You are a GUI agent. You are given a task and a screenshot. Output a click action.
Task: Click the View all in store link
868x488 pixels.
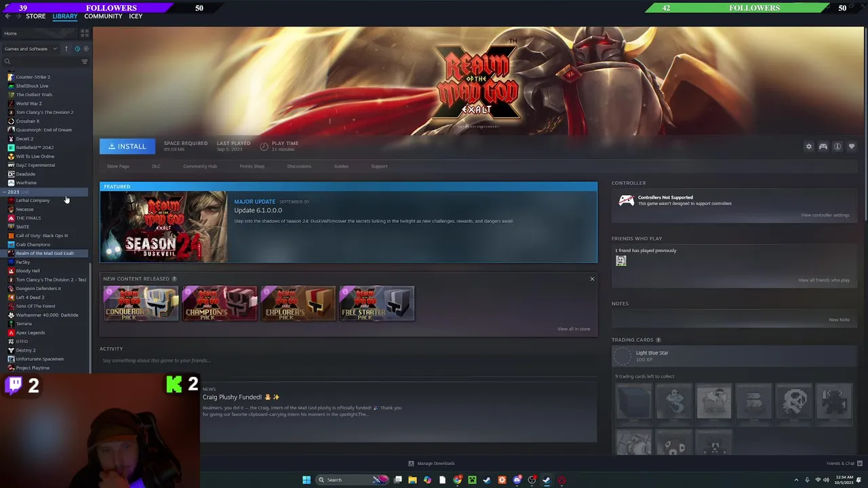click(x=574, y=329)
